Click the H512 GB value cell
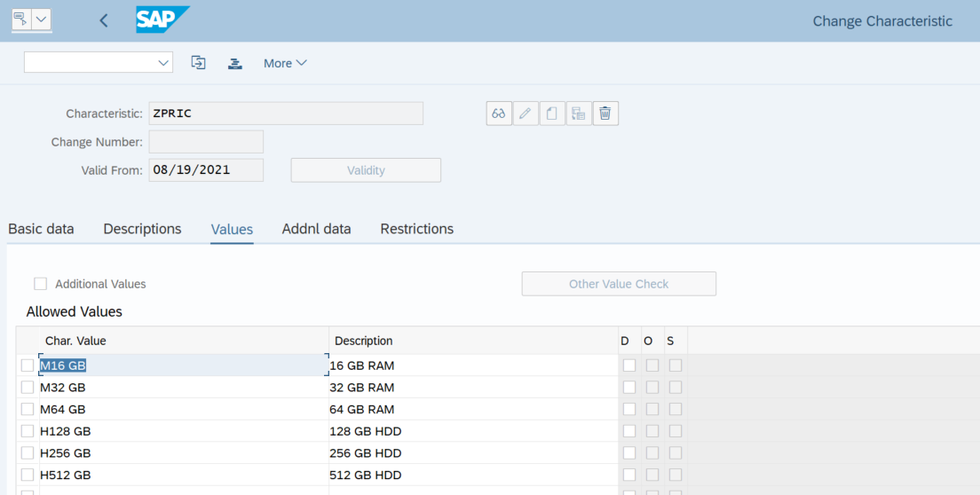The image size is (980, 495). [184, 475]
